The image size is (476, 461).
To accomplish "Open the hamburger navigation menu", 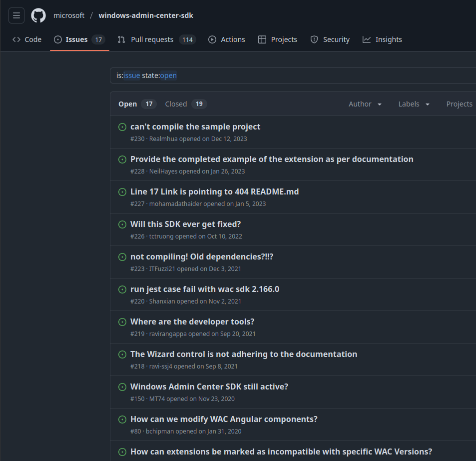I will click(16, 15).
